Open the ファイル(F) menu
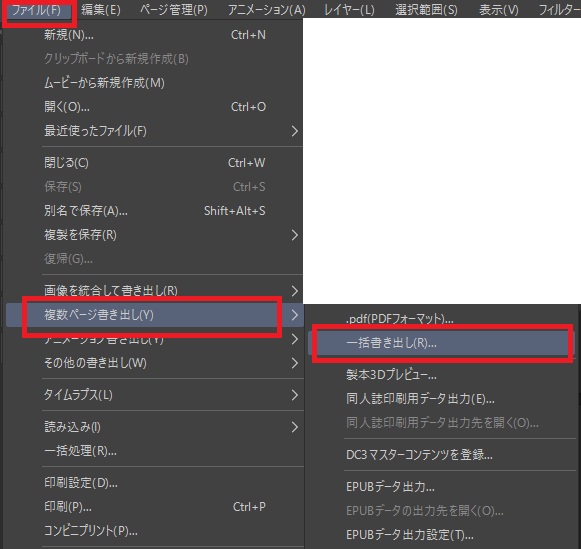This screenshot has width=581, height=549. pyautogui.click(x=37, y=10)
